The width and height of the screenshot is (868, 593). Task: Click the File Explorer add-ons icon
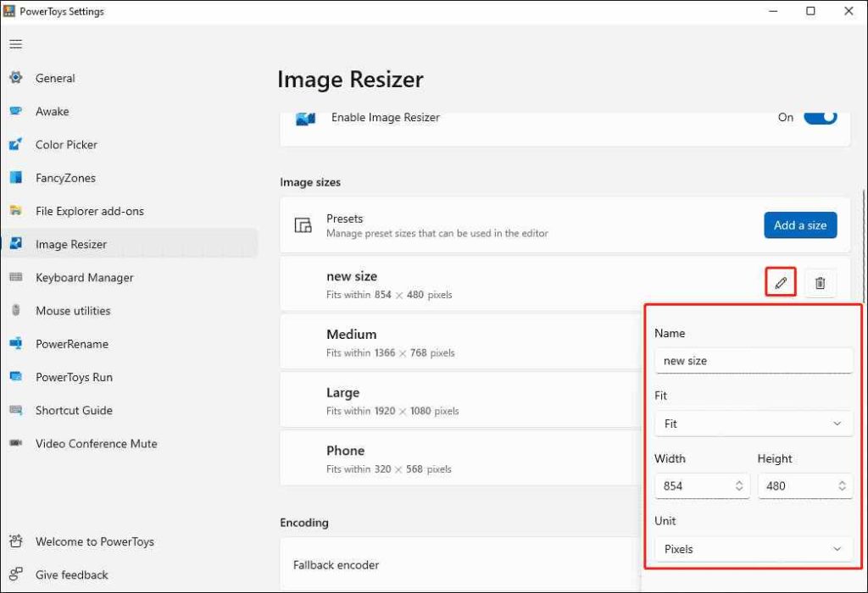pyautogui.click(x=16, y=211)
